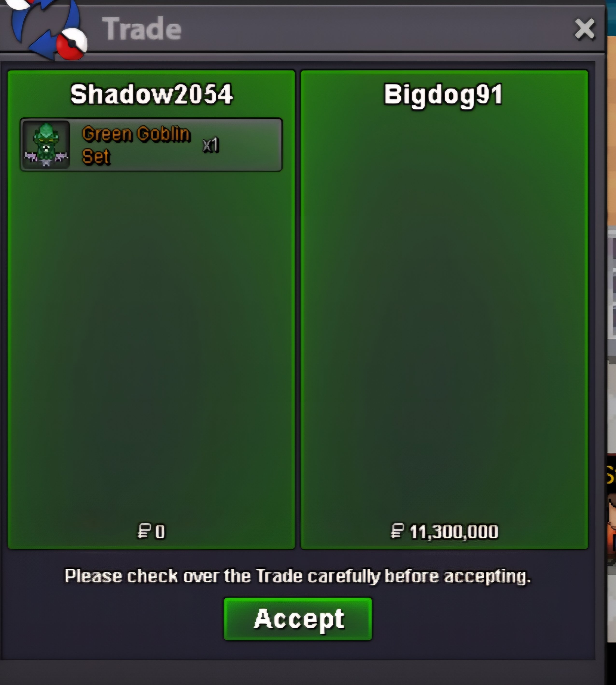Click currency symbol beside 11,300,000
Screen dimensions: 616x685
[398, 531]
